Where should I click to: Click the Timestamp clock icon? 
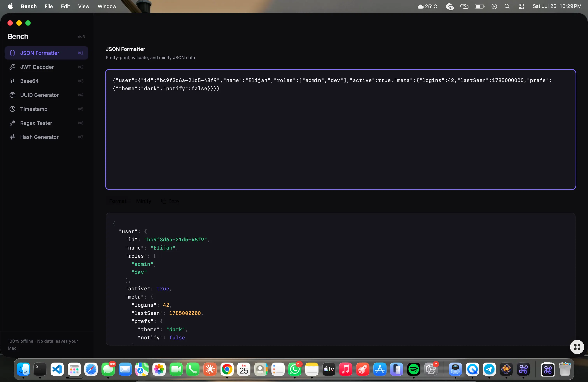12,109
